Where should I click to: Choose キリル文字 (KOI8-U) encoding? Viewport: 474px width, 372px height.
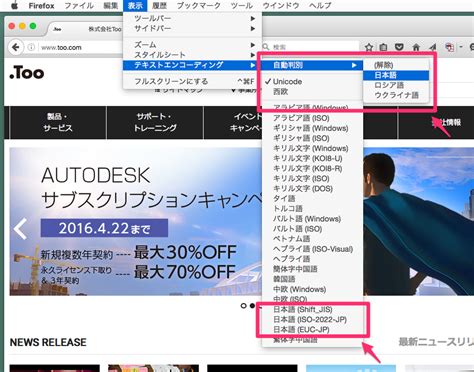[x=312, y=158]
